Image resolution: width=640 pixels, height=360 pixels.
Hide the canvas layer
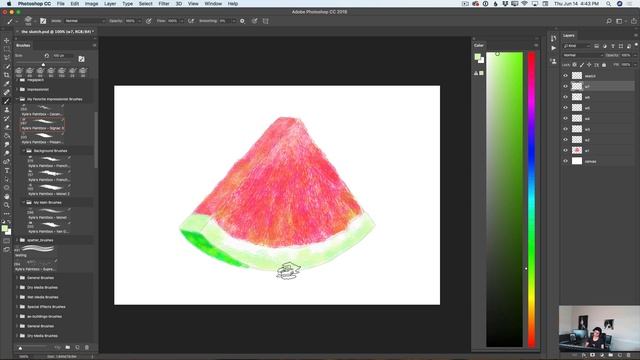pos(565,161)
